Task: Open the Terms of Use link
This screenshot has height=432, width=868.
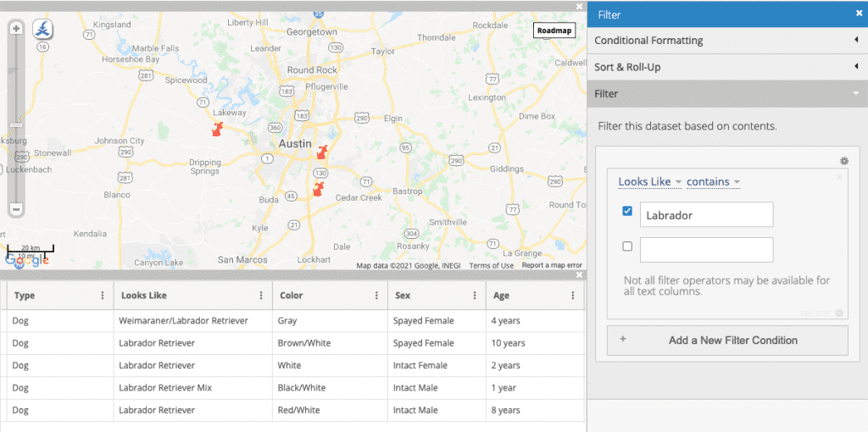Action: tap(492, 265)
